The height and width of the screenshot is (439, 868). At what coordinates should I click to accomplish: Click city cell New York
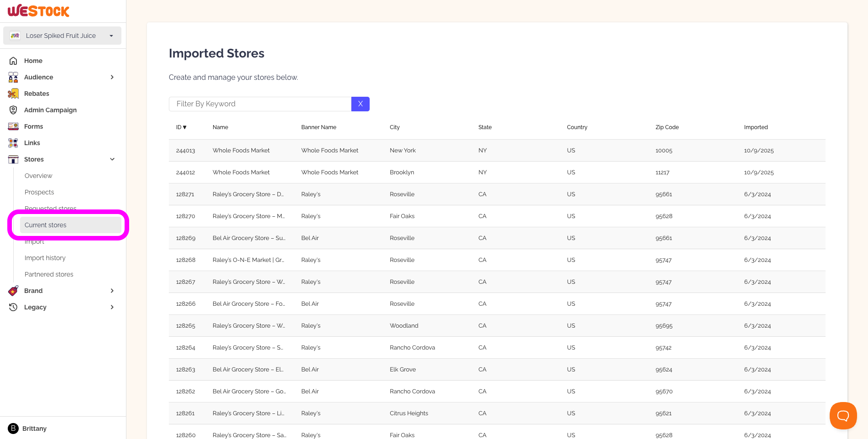click(403, 151)
